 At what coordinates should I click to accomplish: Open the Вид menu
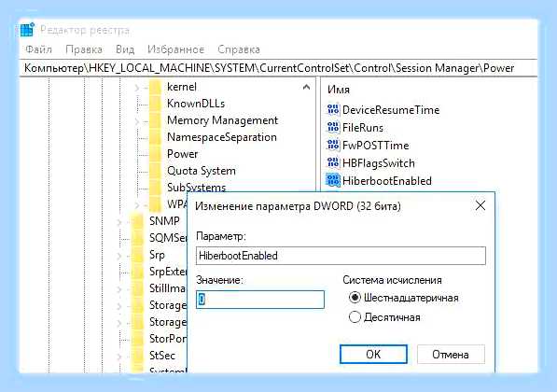coord(125,49)
